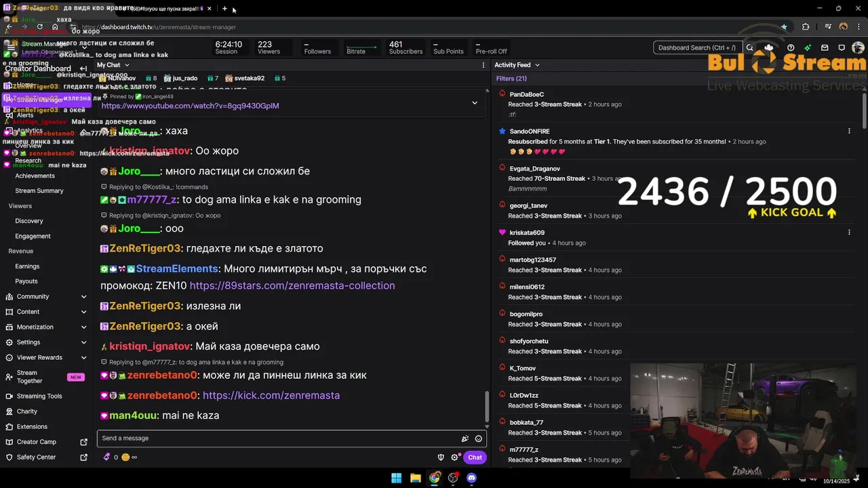Screen dimensions: 868x488
Task: Open the emote picker smiley icon
Action: click(x=479, y=439)
